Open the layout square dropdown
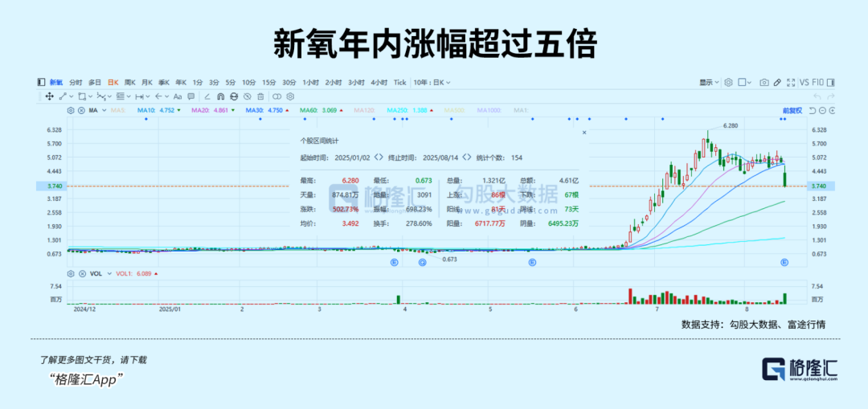Screen dimensions: 868x409 [745, 83]
